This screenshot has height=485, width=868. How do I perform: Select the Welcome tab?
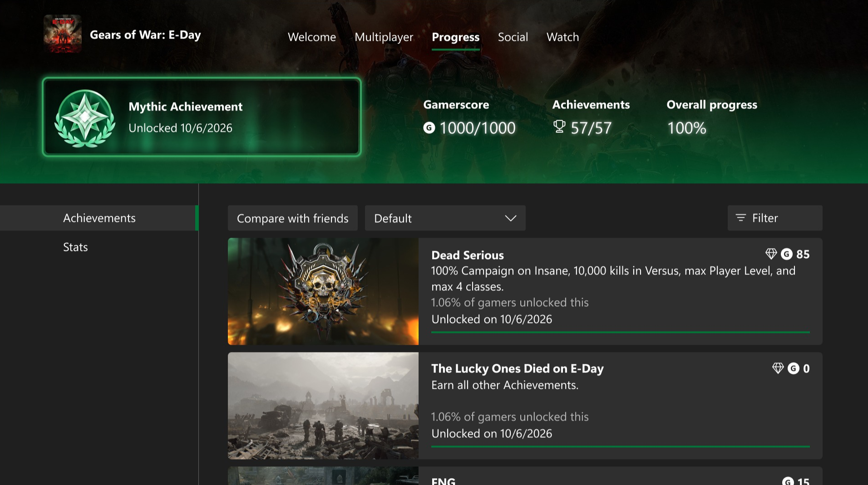click(312, 37)
